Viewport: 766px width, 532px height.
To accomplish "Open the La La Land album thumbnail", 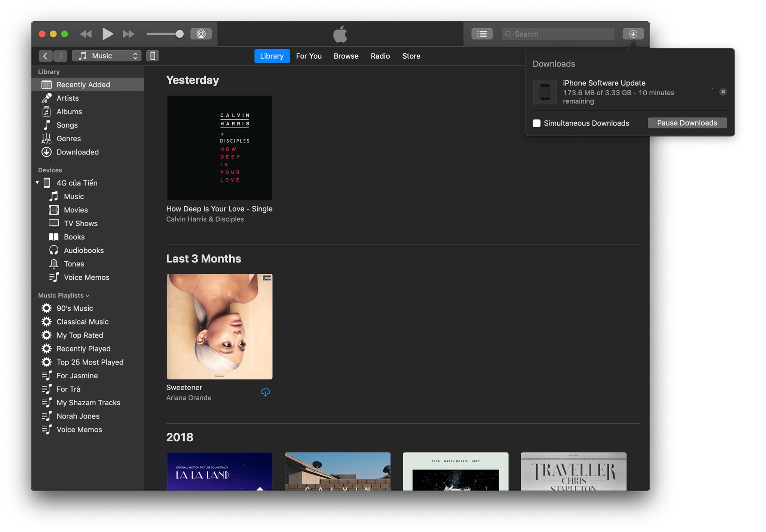I will point(220,471).
